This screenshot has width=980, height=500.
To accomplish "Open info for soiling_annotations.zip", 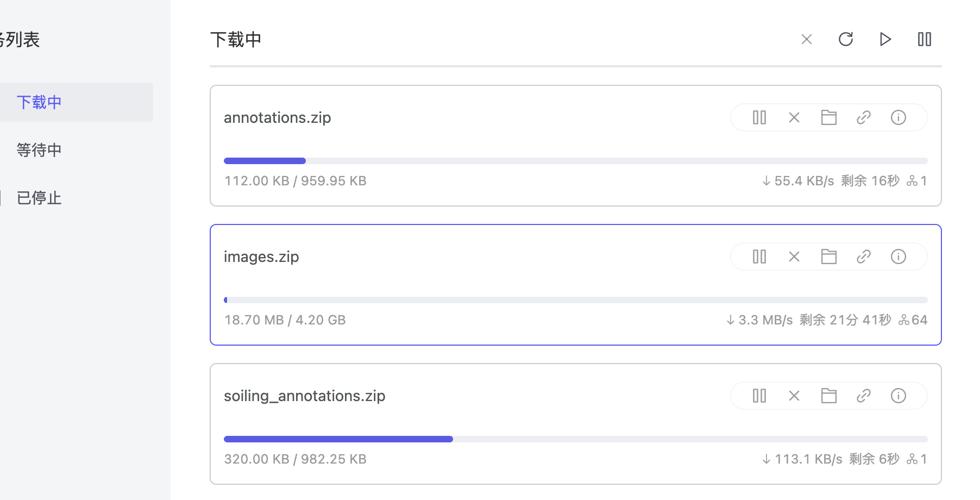I will click(899, 396).
